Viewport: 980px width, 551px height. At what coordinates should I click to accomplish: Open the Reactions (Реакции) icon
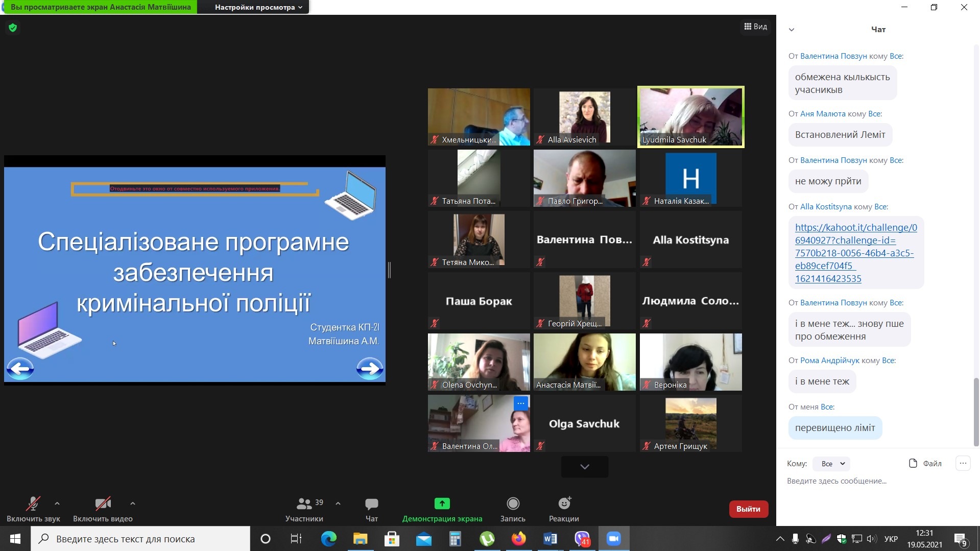(564, 504)
